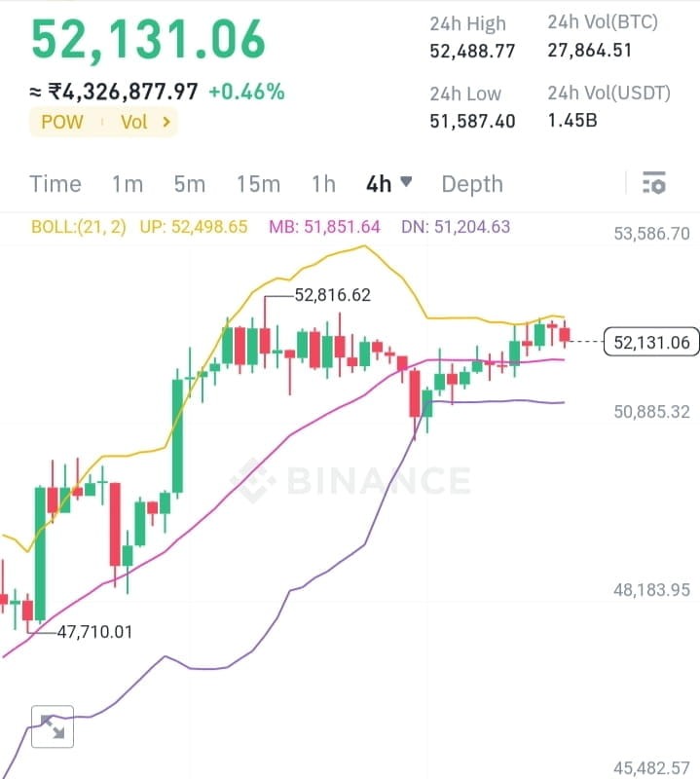Open the chart settings icon

(x=654, y=183)
